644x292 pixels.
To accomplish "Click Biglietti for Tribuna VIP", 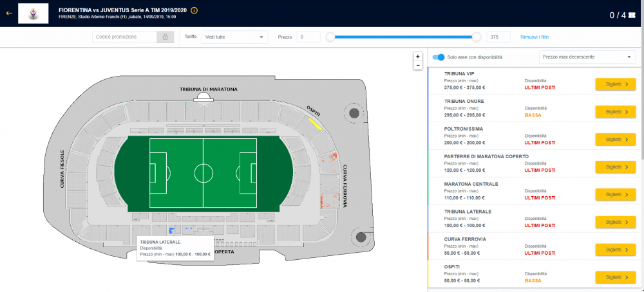I will 615,84.
